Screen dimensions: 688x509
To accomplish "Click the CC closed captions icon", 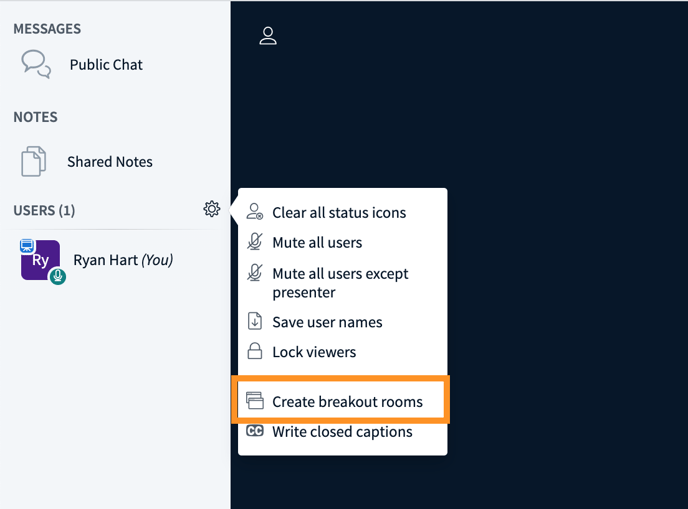I will coord(255,432).
